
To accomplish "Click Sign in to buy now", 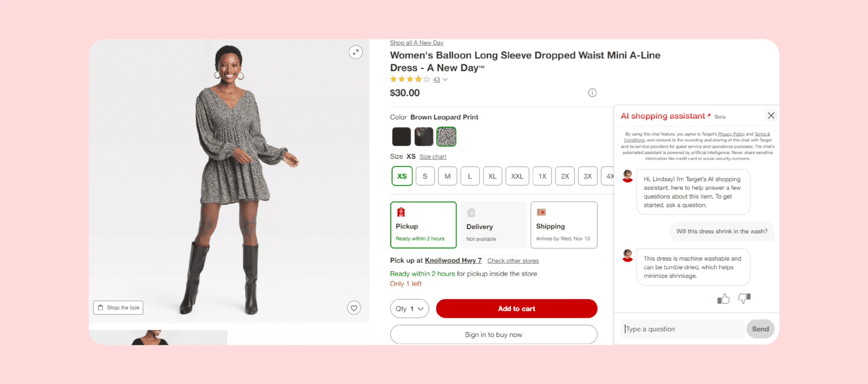I will coord(493,334).
